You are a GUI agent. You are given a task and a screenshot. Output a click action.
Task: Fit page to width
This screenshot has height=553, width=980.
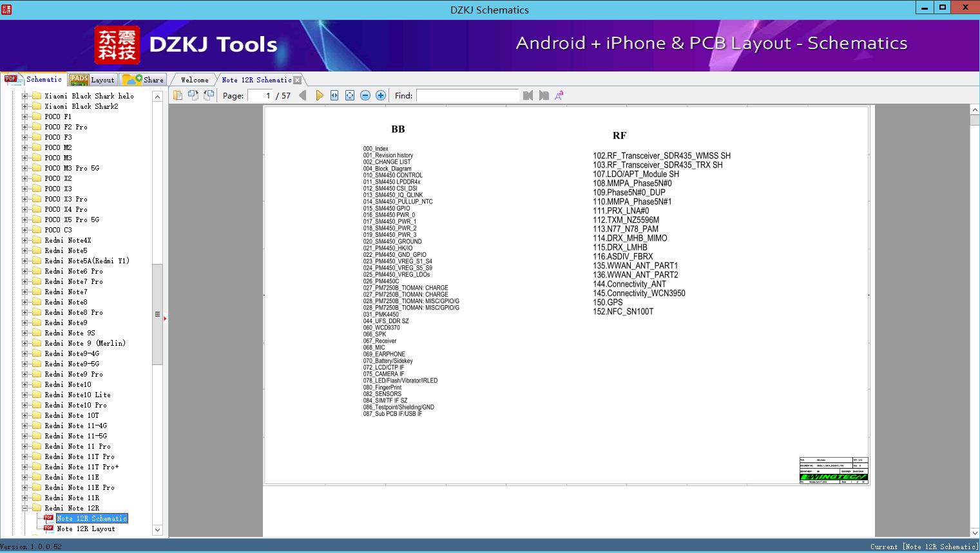tap(334, 95)
